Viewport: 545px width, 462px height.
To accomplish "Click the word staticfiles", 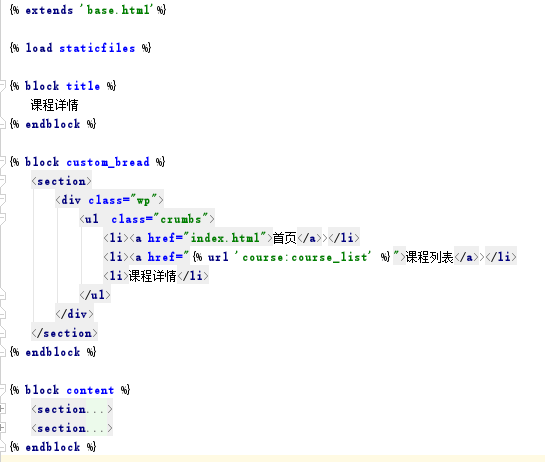I will 97,48.
